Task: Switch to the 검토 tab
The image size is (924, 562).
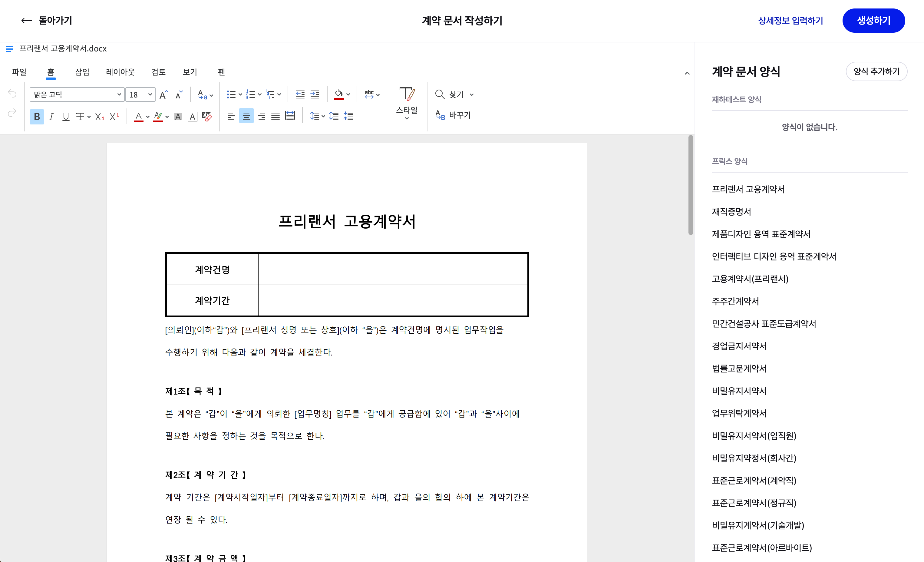Action: coord(158,72)
